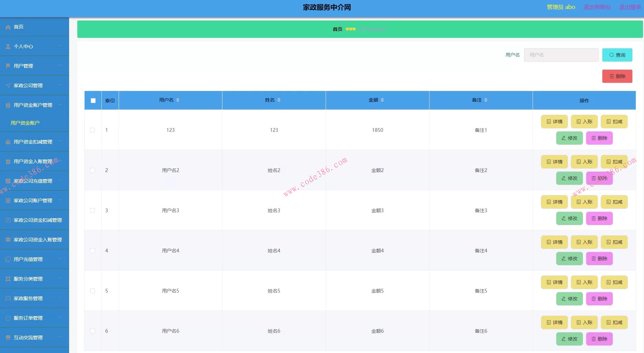Sort the table by 姓名 column arrows

click(279, 100)
